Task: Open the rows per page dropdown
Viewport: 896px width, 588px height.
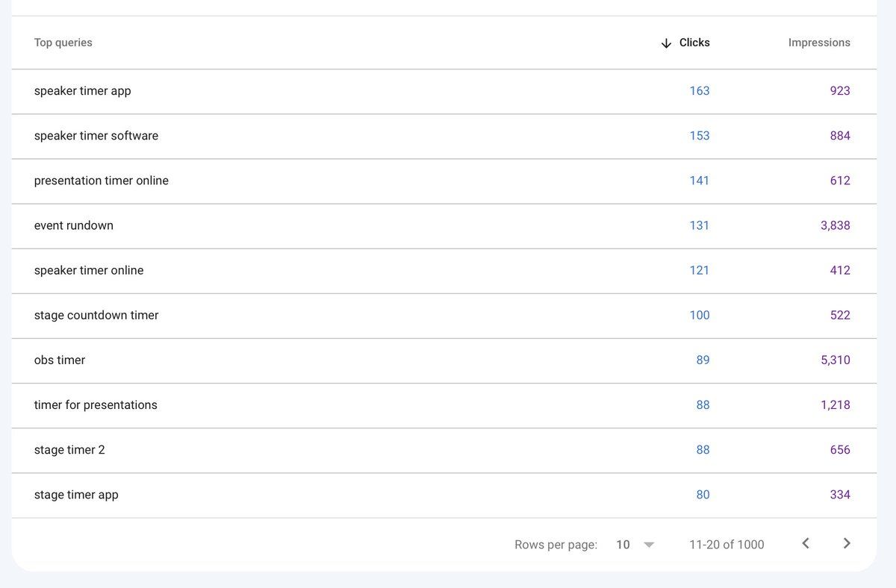Action: (x=649, y=545)
